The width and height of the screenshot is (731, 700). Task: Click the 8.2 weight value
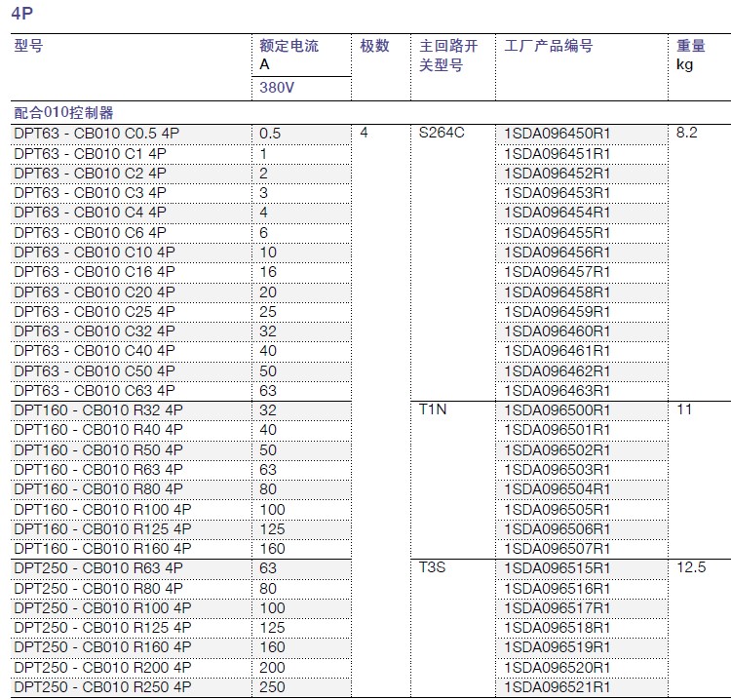point(687,133)
